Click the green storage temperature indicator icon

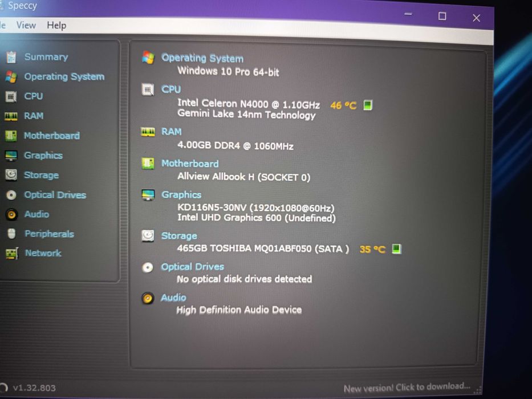tap(396, 249)
